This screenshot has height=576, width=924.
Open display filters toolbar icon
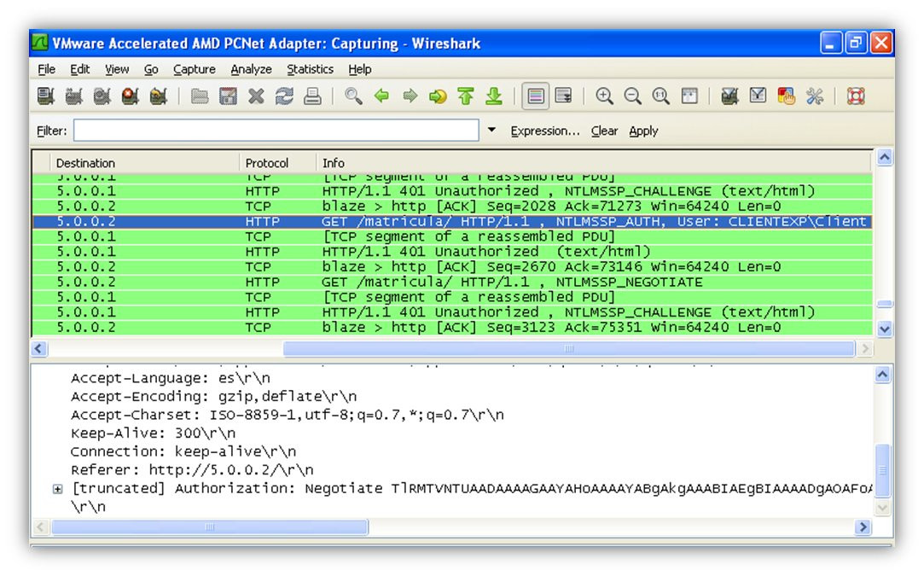(758, 96)
